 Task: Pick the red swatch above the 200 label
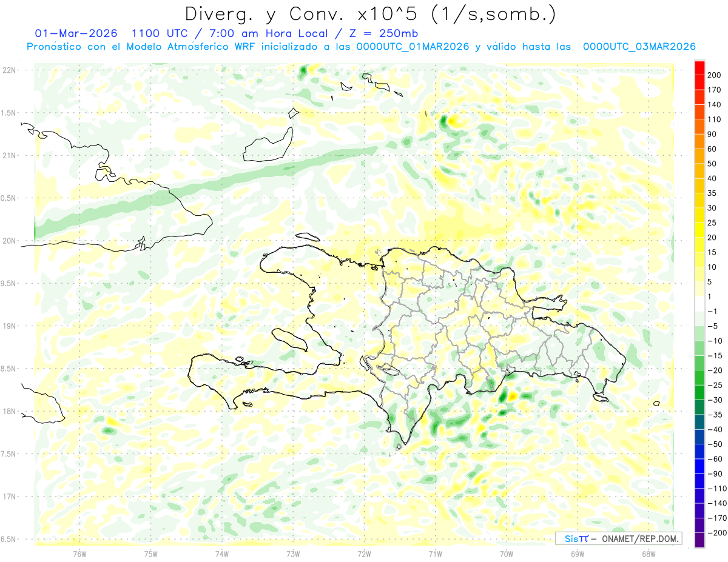pyautogui.click(x=699, y=68)
